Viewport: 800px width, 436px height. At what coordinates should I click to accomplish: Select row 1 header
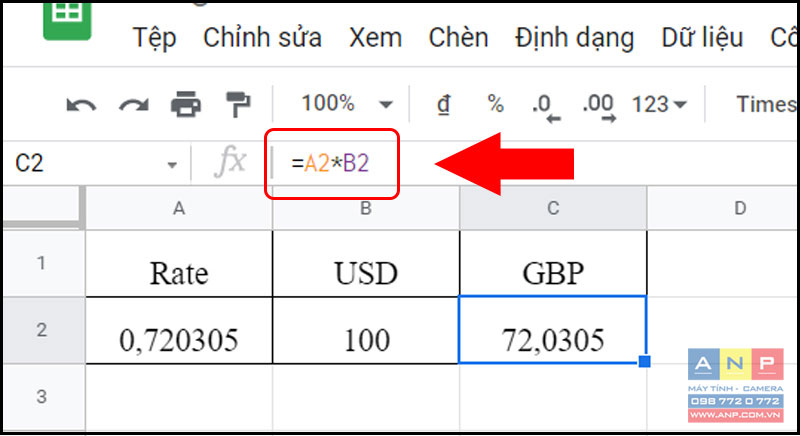click(x=42, y=263)
